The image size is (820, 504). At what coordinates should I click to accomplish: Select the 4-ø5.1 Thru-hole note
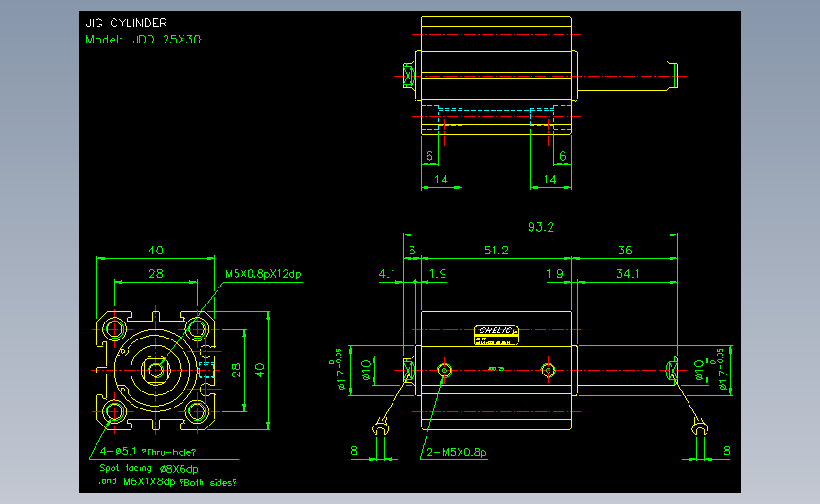[x=148, y=452]
